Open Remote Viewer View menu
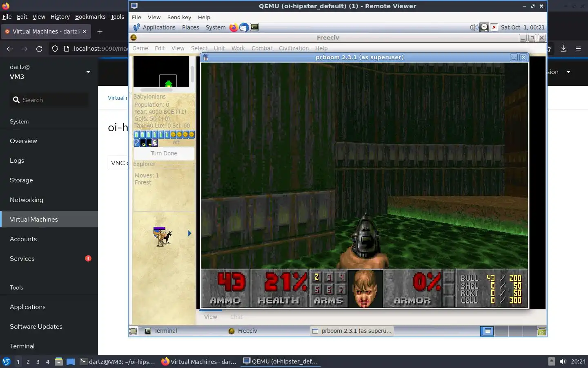Image resolution: width=588 pixels, height=368 pixels. click(x=154, y=17)
